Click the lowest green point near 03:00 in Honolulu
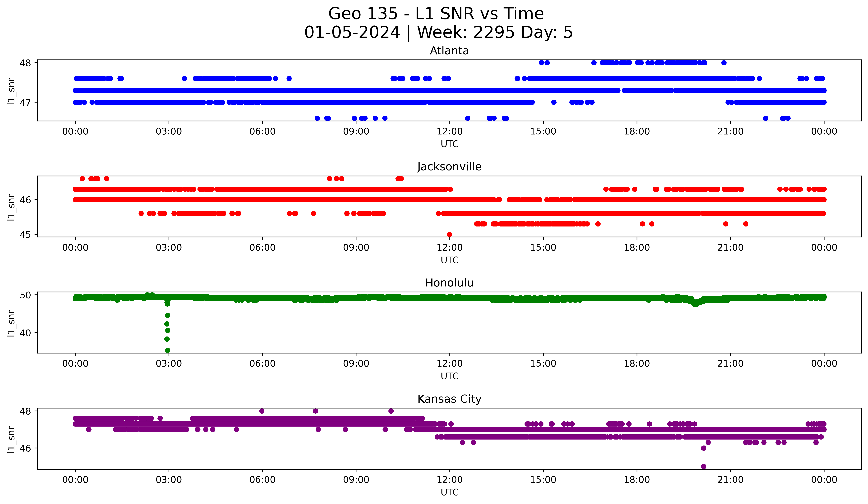The width and height of the screenshot is (868, 504). [x=168, y=350]
